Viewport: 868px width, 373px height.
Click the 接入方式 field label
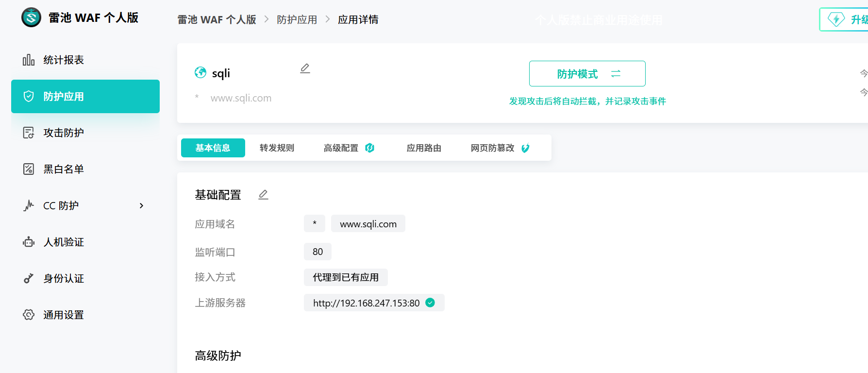point(215,277)
